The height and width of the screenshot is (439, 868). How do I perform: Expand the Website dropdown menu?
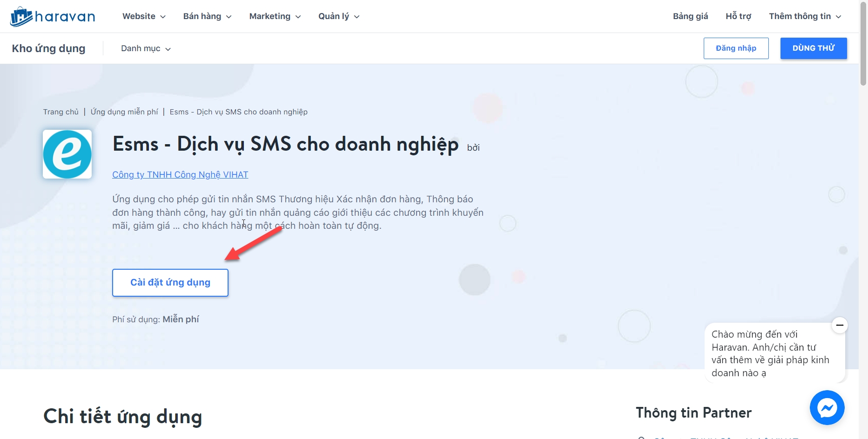pyautogui.click(x=144, y=16)
